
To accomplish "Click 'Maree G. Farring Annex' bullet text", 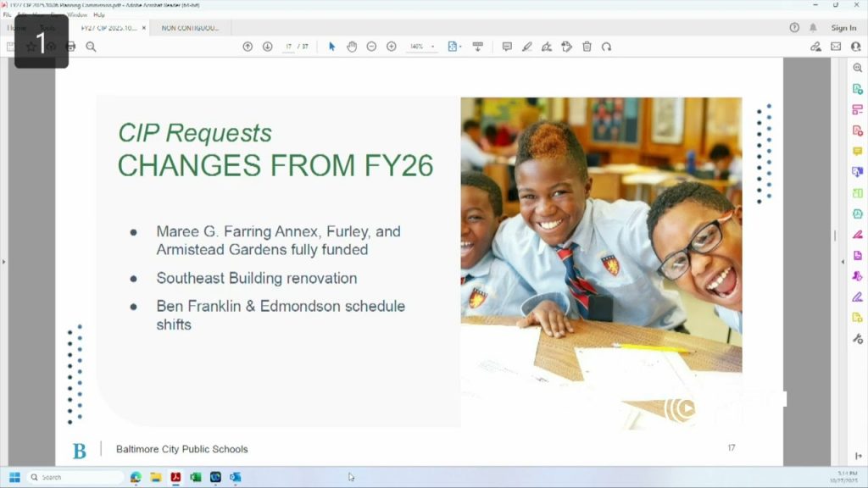I will pos(237,231).
